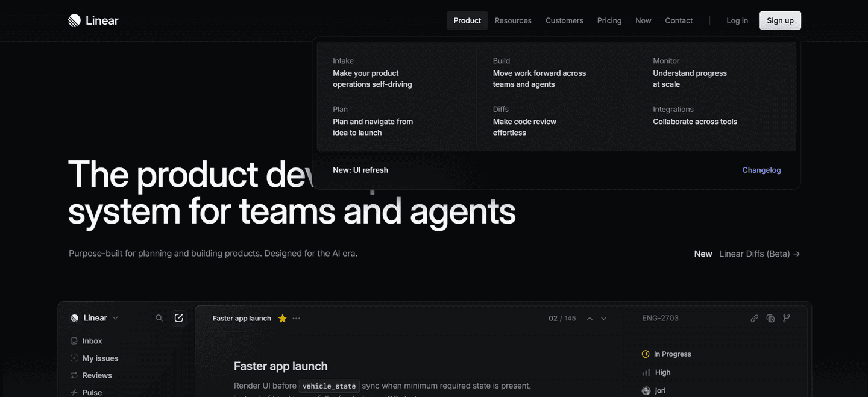Click the Faster app launch issue heading
The height and width of the screenshot is (397, 868).
281,366
